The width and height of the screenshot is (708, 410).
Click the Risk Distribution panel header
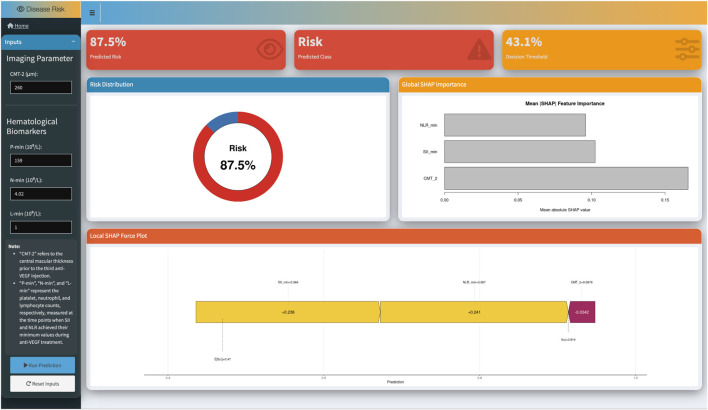(x=238, y=84)
